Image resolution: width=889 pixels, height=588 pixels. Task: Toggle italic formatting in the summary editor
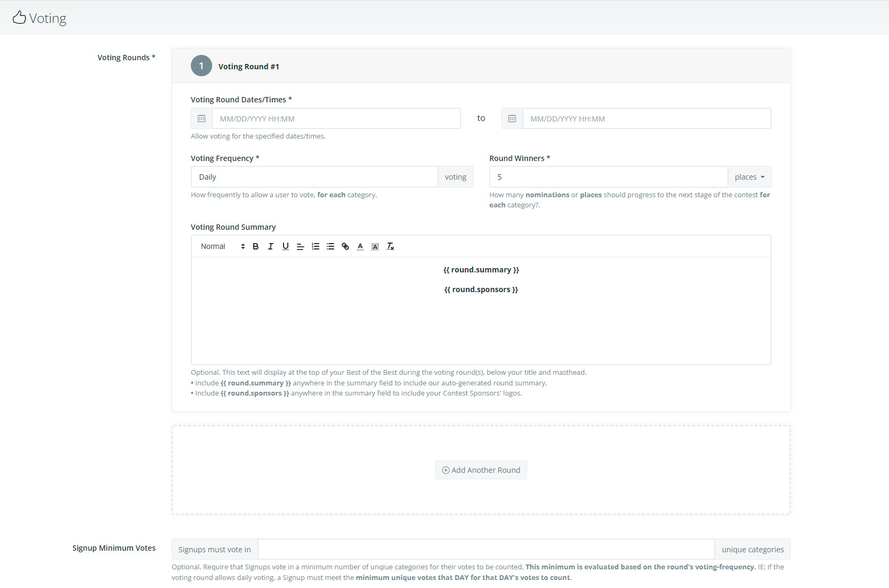coord(271,246)
